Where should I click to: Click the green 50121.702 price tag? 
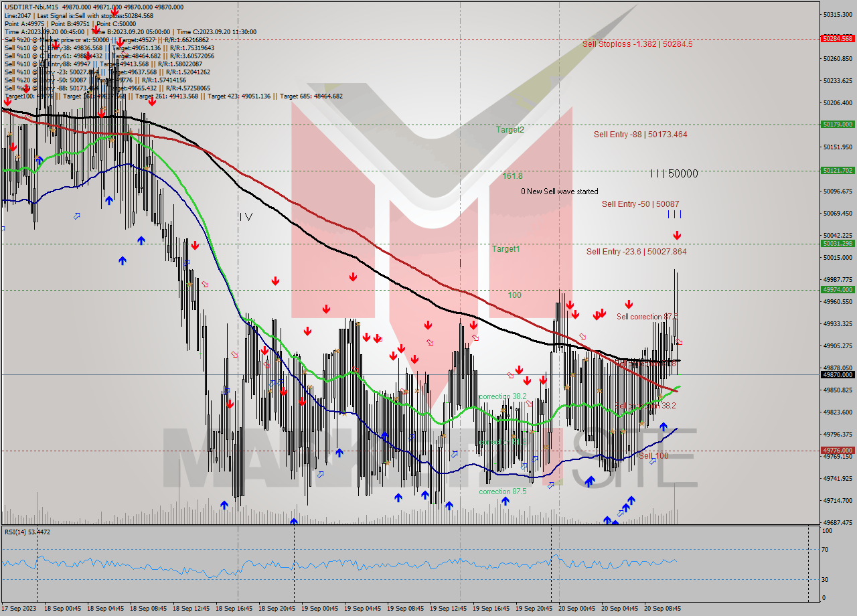tap(838, 170)
